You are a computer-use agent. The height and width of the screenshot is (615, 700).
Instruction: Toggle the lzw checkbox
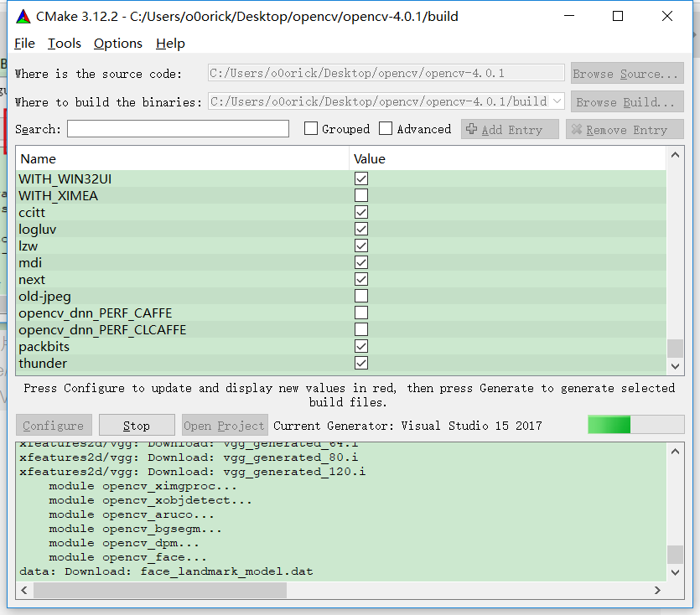(361, 245)
